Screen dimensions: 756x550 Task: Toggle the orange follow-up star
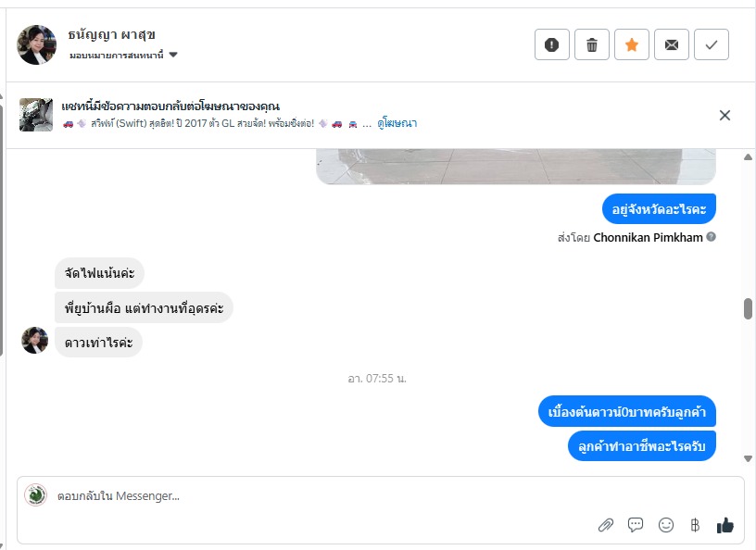pos(632,44)
